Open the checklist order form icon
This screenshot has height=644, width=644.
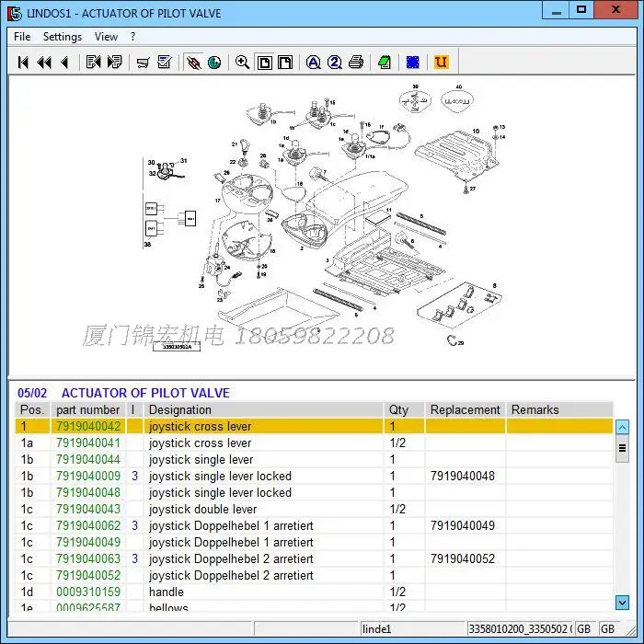(x=165, y=63)
